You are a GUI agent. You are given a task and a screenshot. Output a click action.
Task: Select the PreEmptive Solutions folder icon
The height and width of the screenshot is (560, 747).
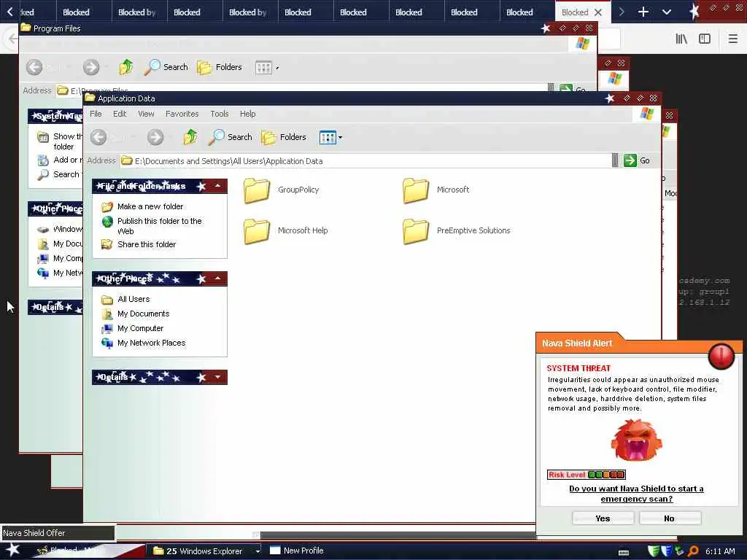click(415, 231)
